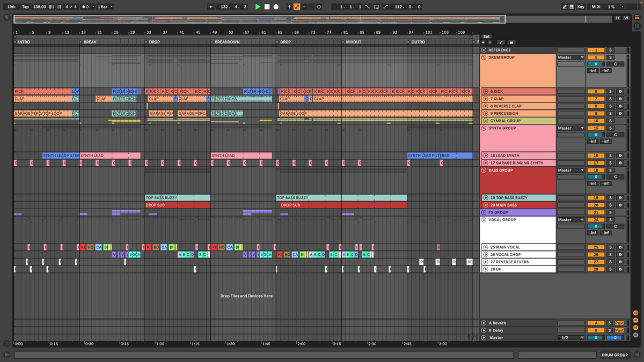644x362 pixels.
Task: Click the Tap tempo button
Action: 25,6
